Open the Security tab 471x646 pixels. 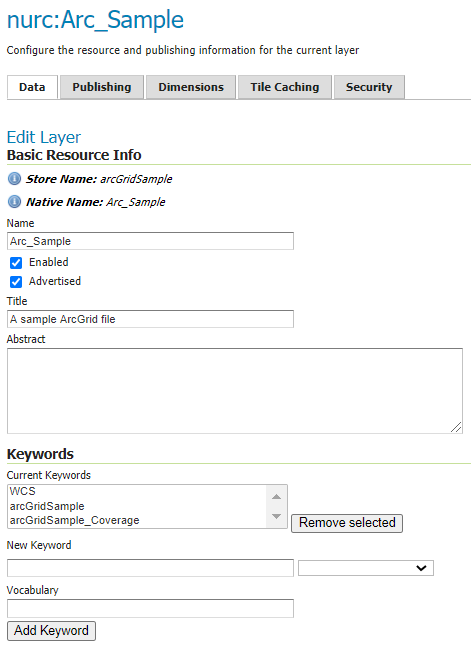pos(369,87)
